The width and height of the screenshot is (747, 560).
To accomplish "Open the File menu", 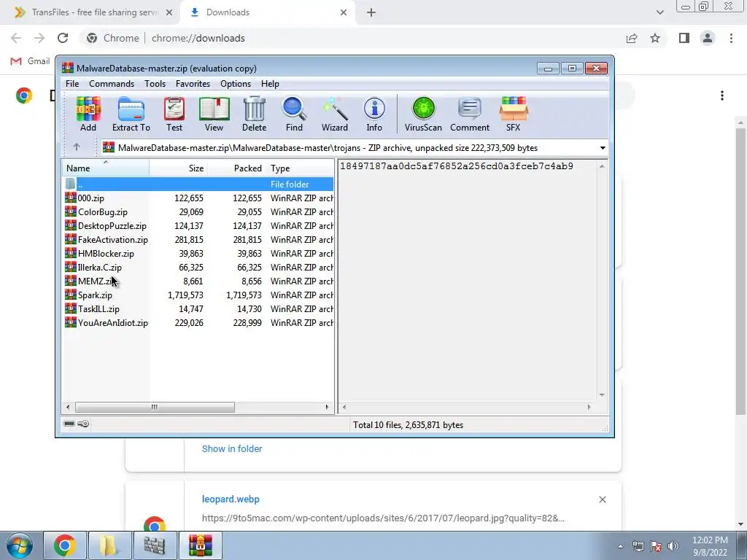I will pos(72,84).
